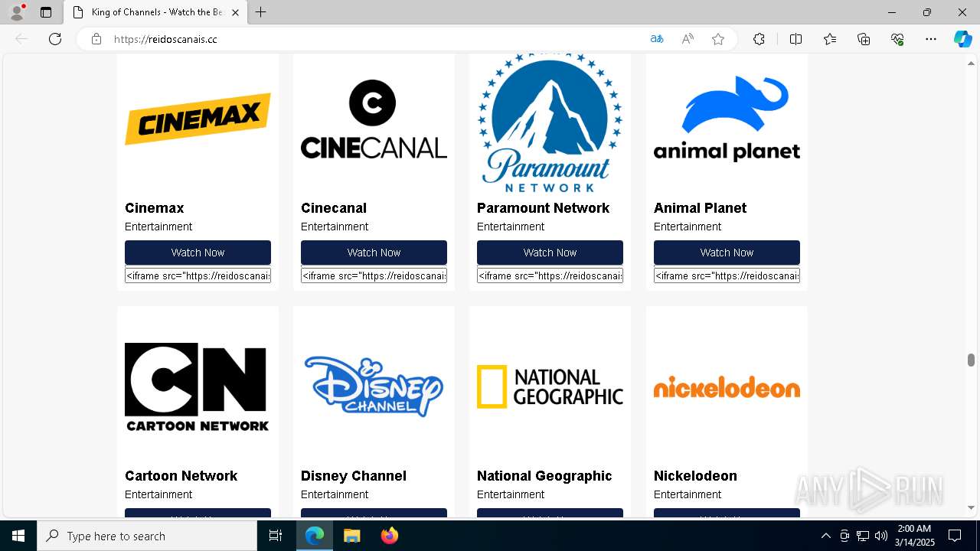980x551 pixels.
Task: Click the Cinemax logo image
Action: [198, 119]
